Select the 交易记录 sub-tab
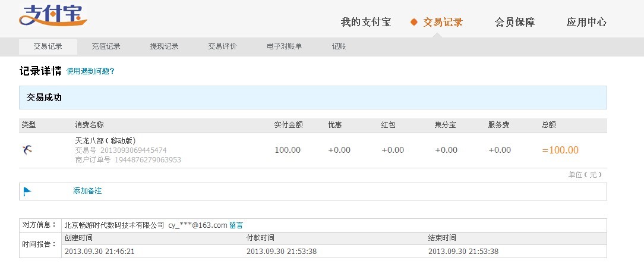Viewport: 644px width, 273px height. 48,46
